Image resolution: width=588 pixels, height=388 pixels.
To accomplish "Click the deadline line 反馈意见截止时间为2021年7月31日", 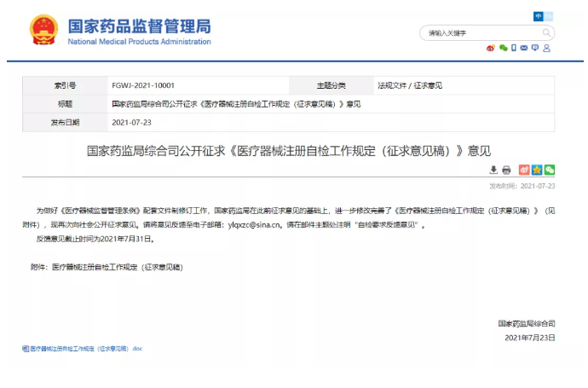I will pyautogui.click(x=95, y=239).
